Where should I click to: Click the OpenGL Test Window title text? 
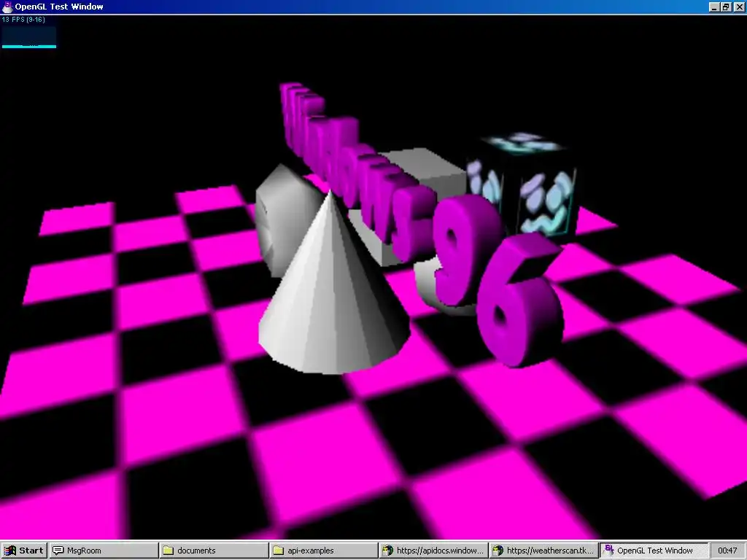pos(59,7)
